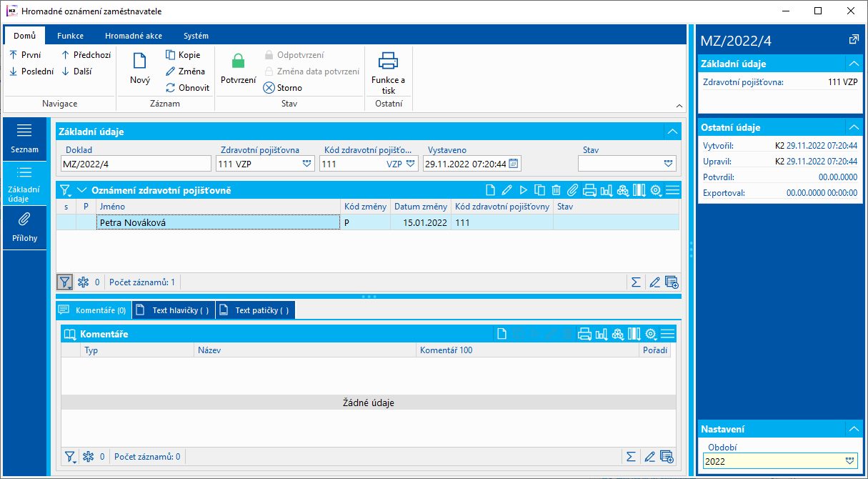The width and height of the screenshot is (868, 479).
Task: Open gear settings in Oznámení zdravotní pojišťovně toolbar
Action: (x=654, y=190)
